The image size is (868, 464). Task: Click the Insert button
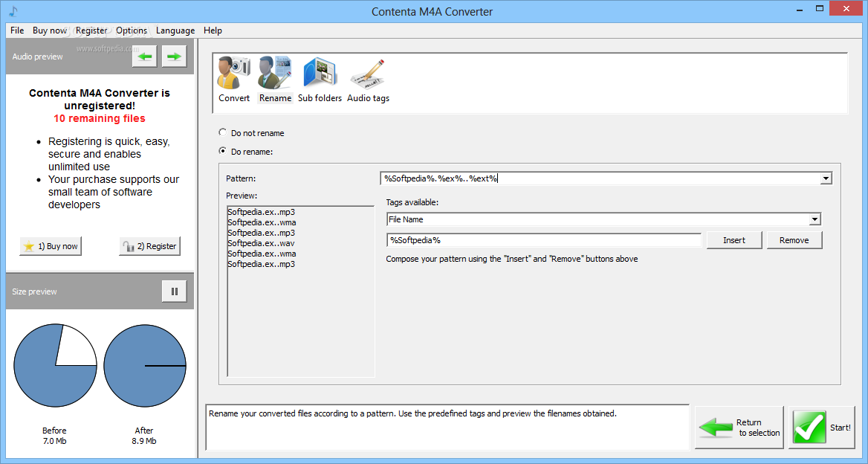click(734, 239)
